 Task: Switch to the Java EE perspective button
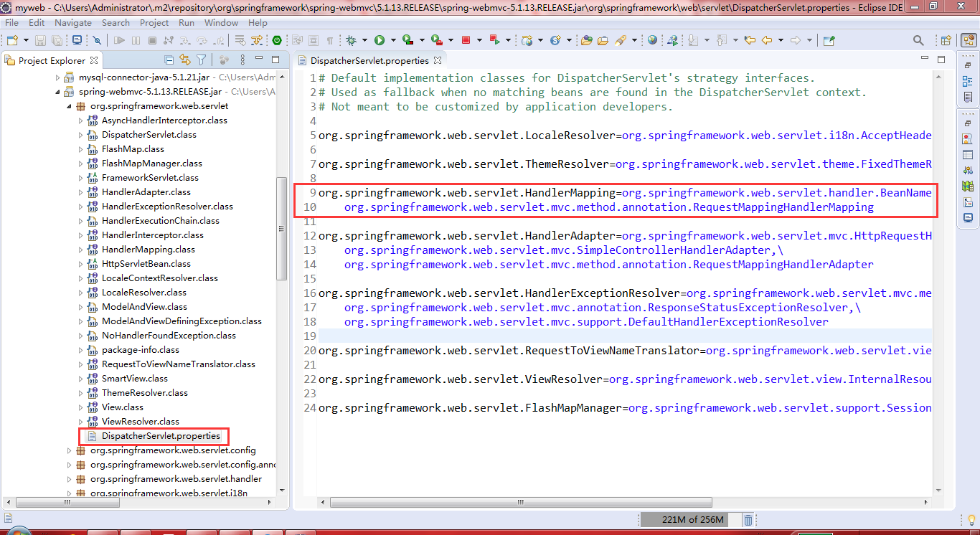pos(969,40)
